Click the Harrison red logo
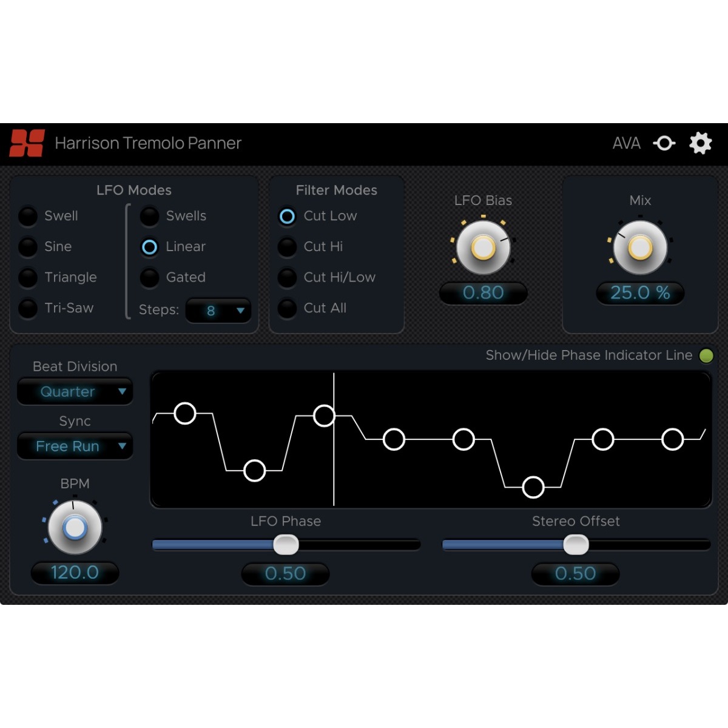Viewport: 728px width, 728px height. tap(27, 143)
